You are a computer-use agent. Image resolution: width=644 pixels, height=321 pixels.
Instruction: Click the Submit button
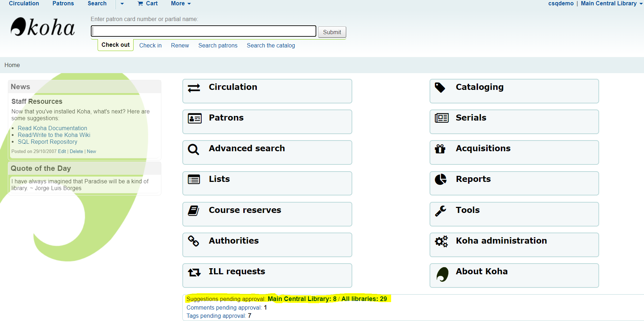click(332, 32)
